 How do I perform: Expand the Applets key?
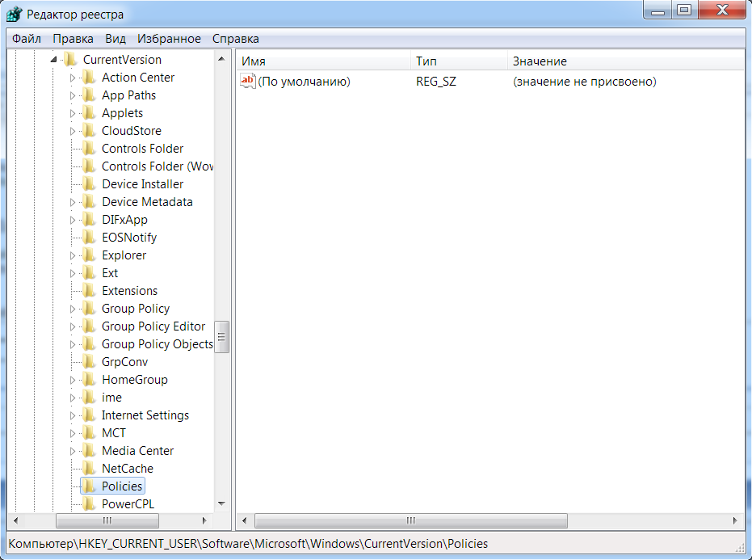73,113
